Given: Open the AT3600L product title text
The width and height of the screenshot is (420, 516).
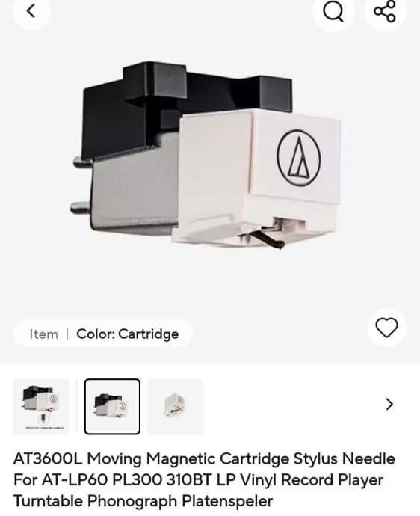Looking at the screenshot, I should (204, 480).
